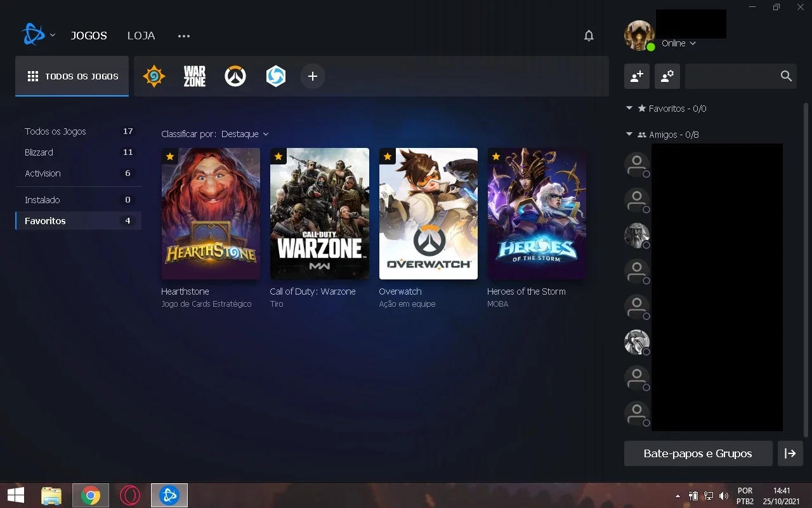This screenshot has height=508, width=812.
Task: Open Battle.net logo menu
Action: [38, 35]
